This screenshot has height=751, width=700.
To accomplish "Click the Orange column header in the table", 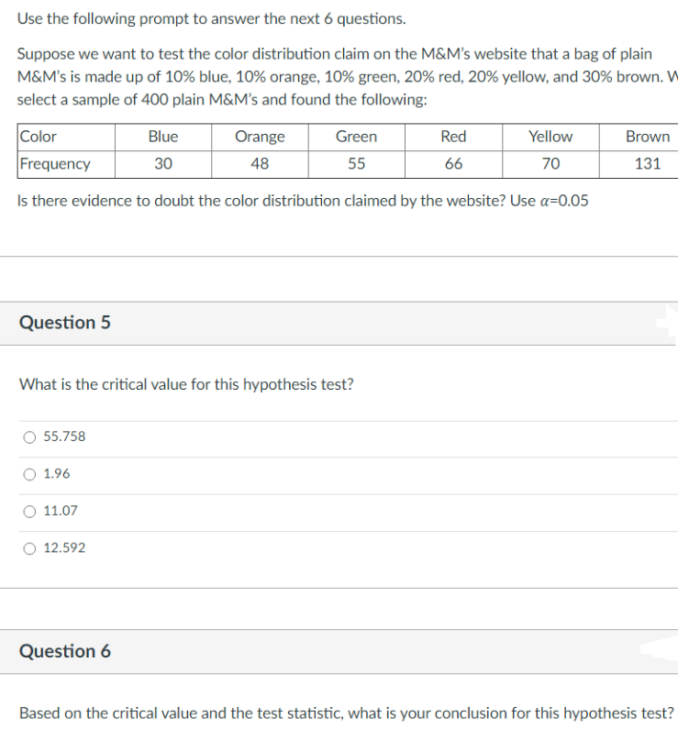I will tap(260, 137).
